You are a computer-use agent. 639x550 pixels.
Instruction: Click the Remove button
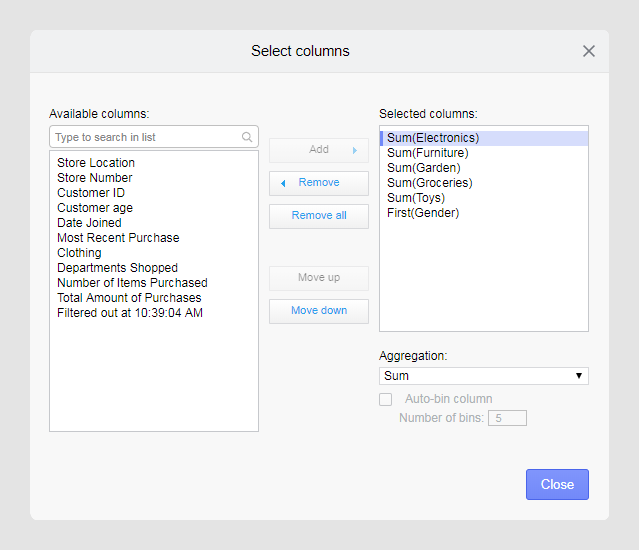pyautogui.click(x=318, y=183)
